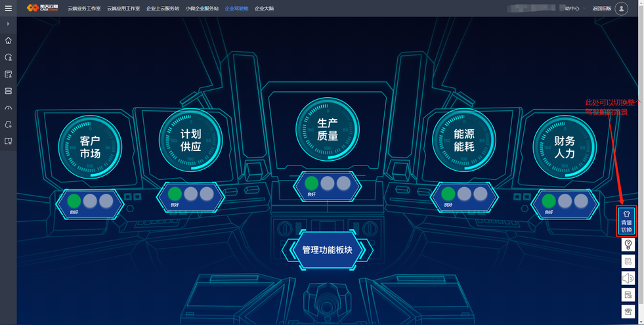Click the home icon in left sidebar

pyautogui.click(x=9, y=41)
